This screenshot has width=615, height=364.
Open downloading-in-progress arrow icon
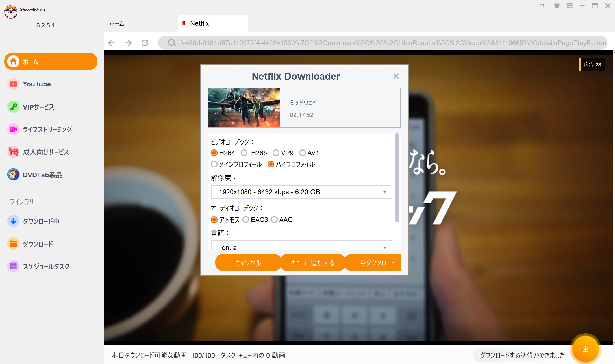(x=13, y=221)
